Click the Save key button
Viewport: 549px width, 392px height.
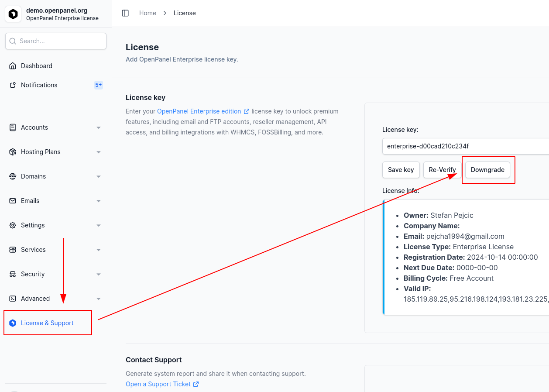click(x=401, y=170)
